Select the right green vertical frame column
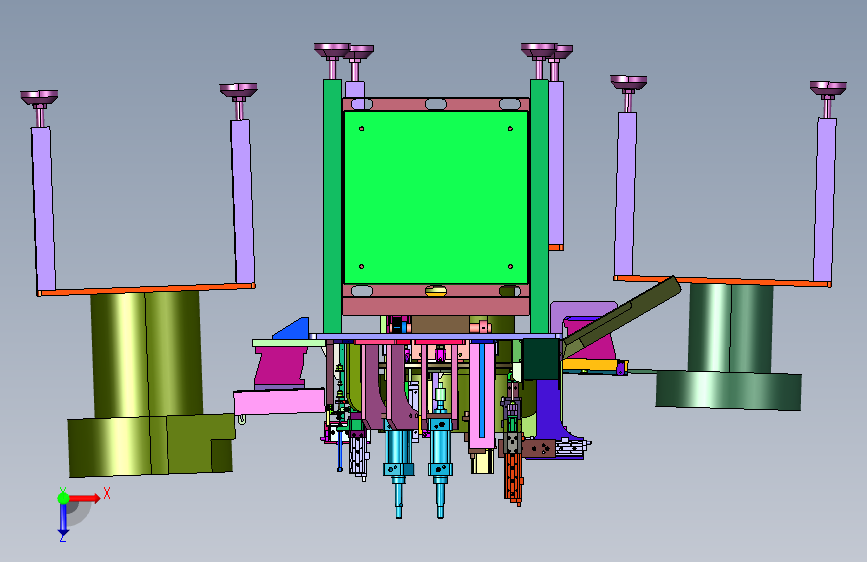The width and height of the screenshot is (867, 562). point(539,206)
